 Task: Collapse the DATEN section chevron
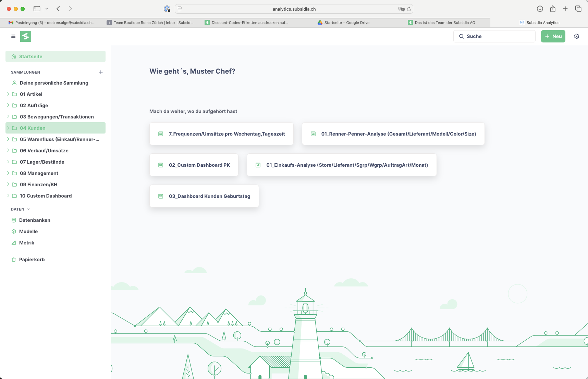point(28,209)
